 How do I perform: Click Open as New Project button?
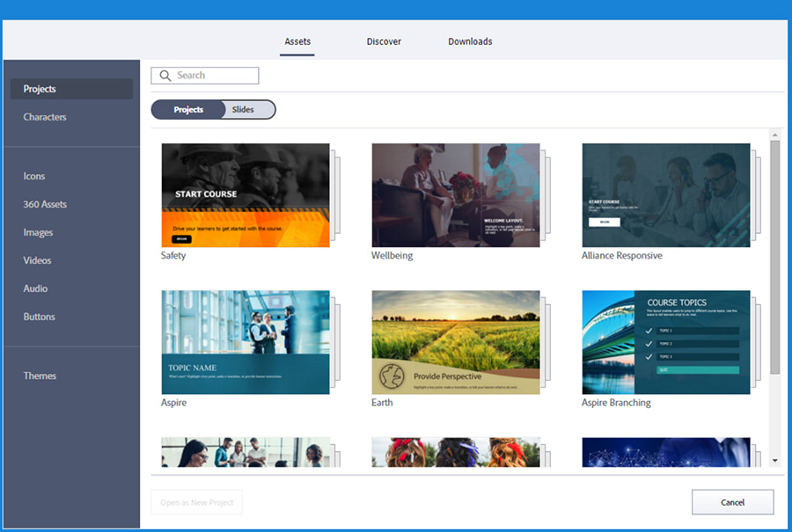pos(196,502)
